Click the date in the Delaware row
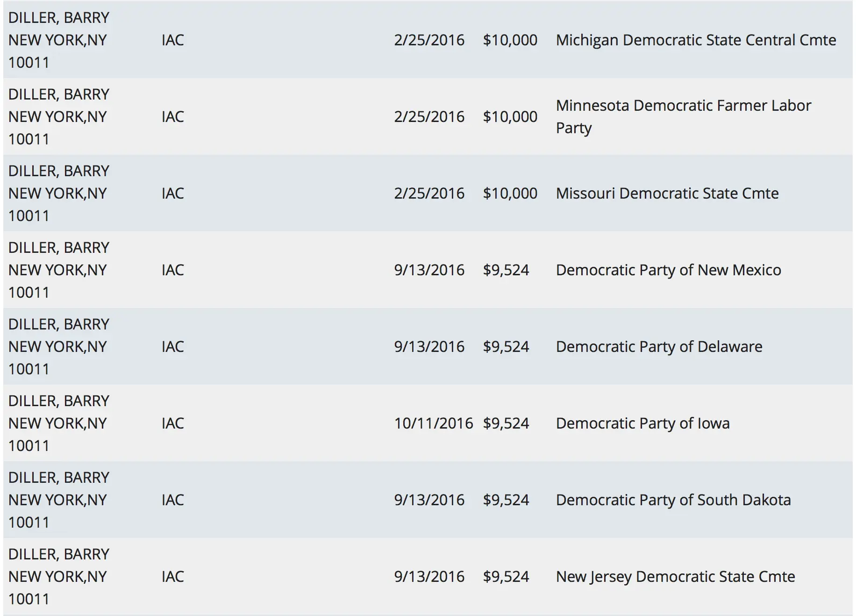The width and height of the screenshot is (856, 616). pyautogui.click(x=429, y=347)
